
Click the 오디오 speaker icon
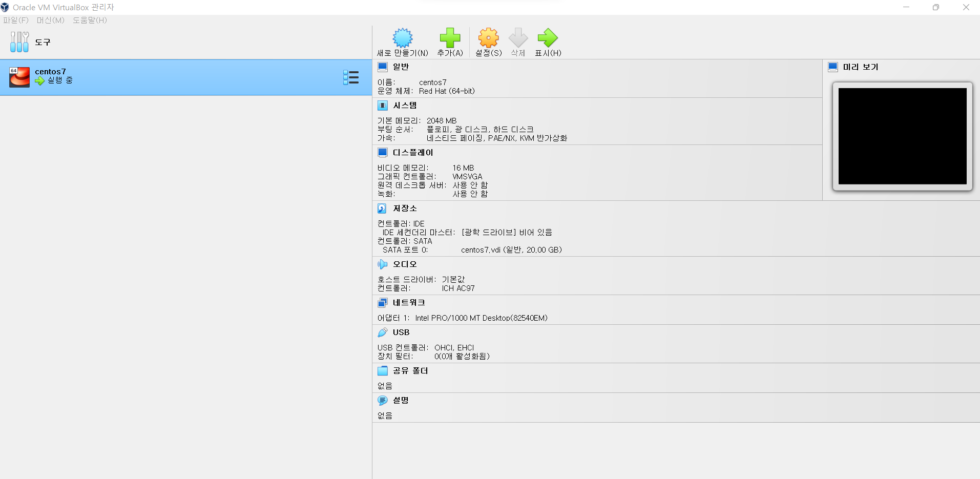coord(382,264)
